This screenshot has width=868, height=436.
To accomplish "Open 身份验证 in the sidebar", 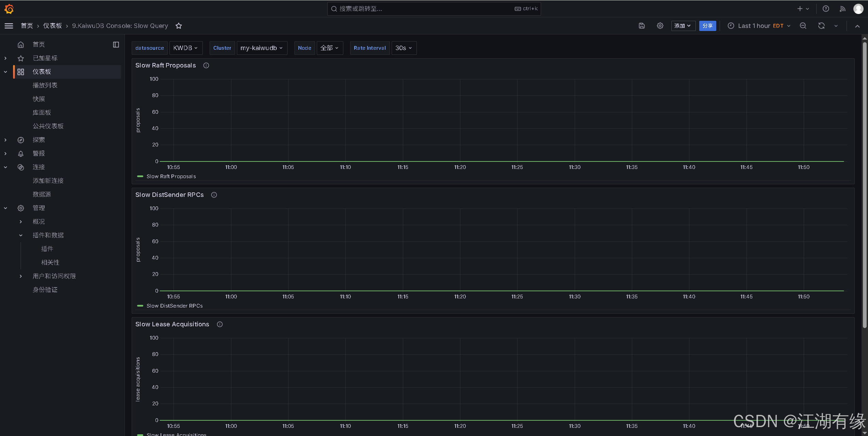I will [45, 290].
